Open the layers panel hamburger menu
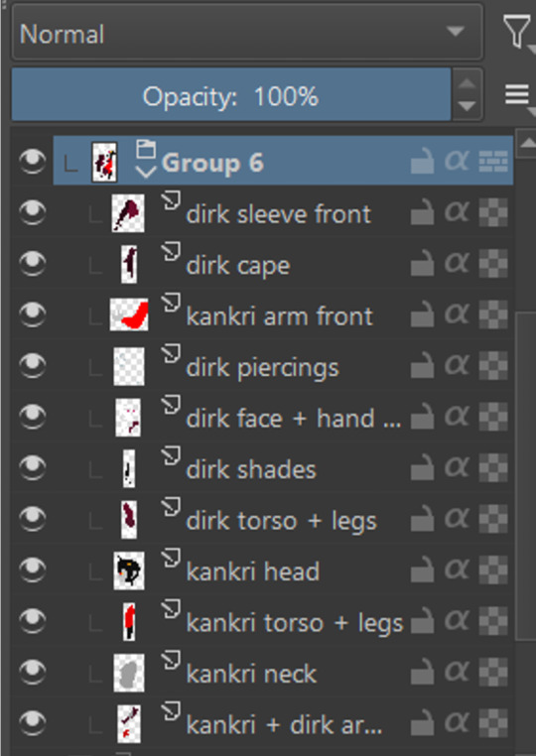The width and height of the screenshot is (536, 756). tap(518, 94)
